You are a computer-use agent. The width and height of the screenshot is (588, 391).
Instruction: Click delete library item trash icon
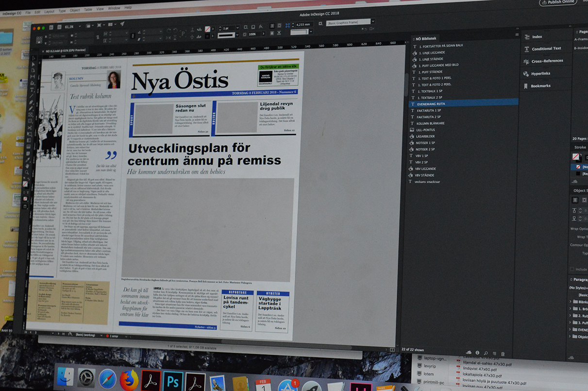(503, 354)
